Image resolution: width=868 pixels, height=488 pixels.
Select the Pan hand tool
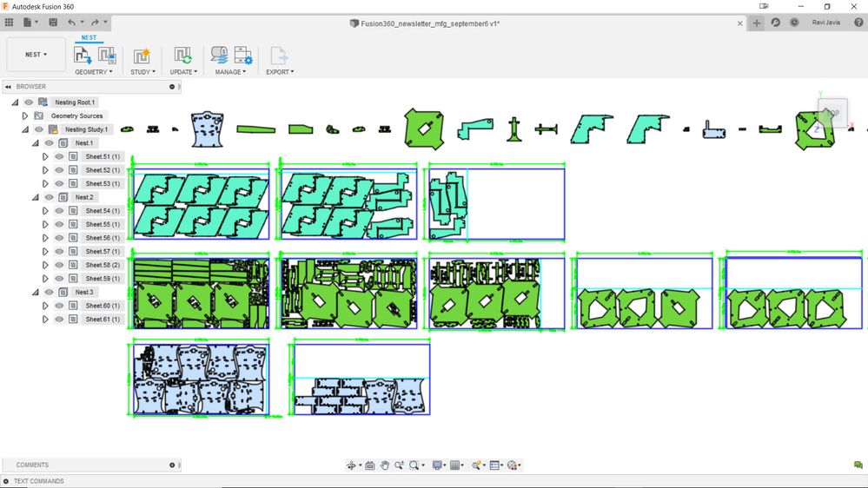pyautogui.click(x=385, y=465)
